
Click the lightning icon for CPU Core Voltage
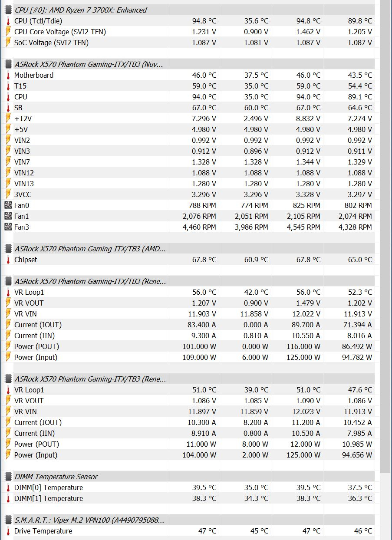(8, 31)
